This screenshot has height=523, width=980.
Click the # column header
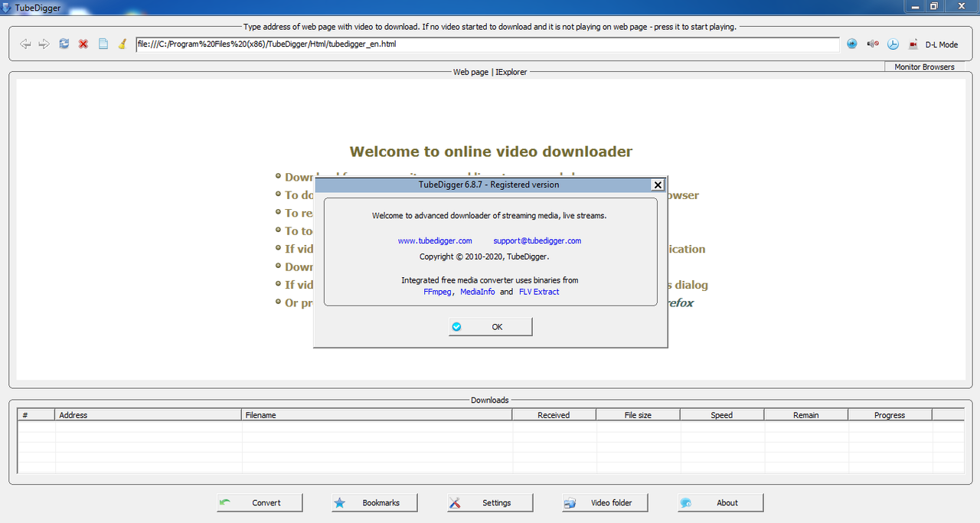coord(37,415)
